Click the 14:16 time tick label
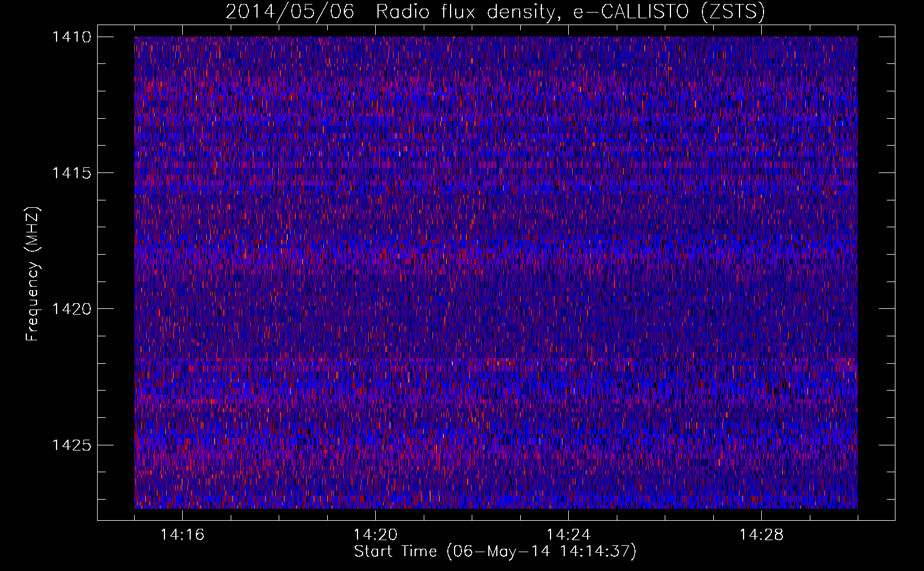Screen dimensions: 924x571 tap(182, 535)
